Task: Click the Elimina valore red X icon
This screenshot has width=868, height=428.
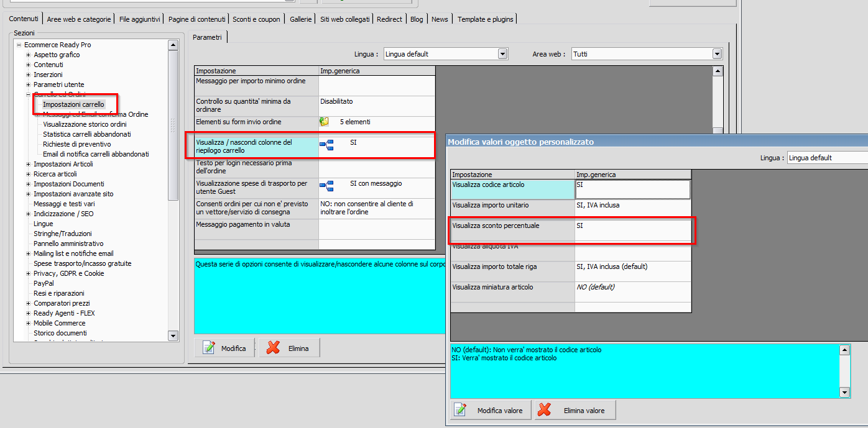Action: coord(545,410)
